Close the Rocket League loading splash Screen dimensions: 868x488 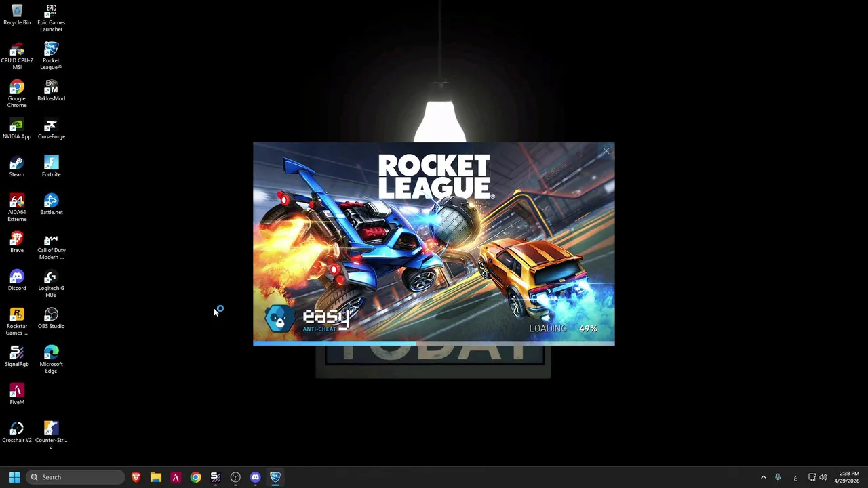coord(606,152)
